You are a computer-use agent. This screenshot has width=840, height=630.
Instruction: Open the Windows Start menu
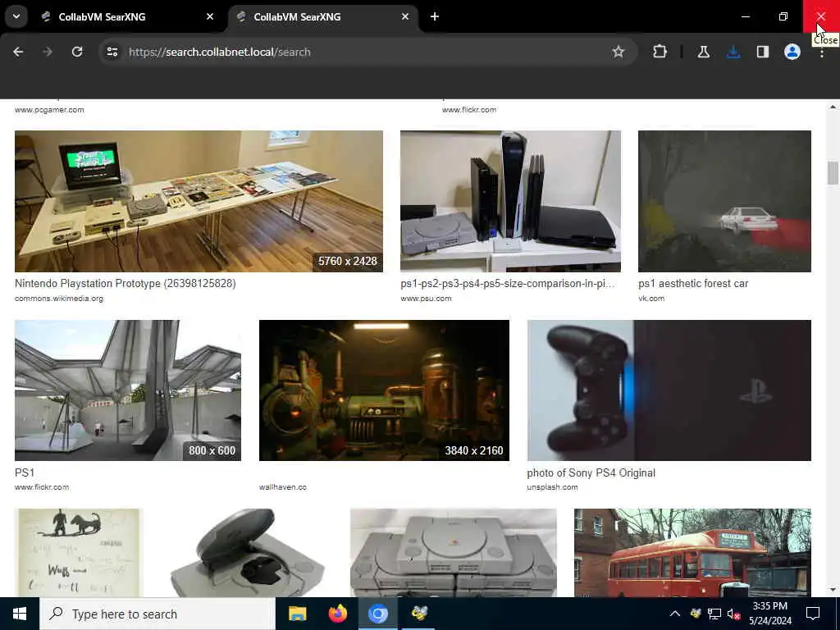20,614
